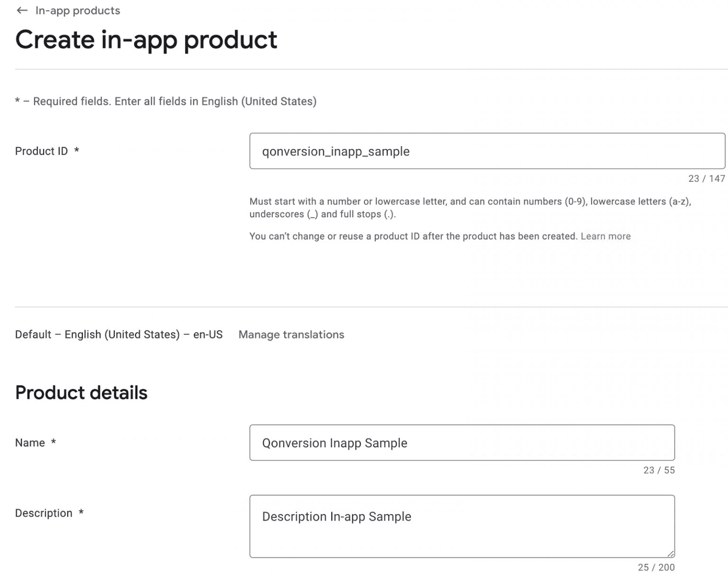
Task: Click the Name input field
Action: (462, 443)
